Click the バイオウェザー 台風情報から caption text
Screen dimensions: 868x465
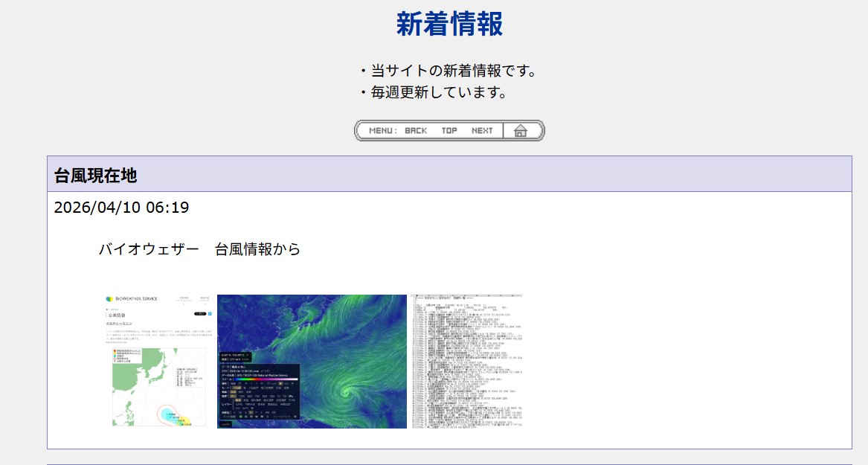click(199, 249)
